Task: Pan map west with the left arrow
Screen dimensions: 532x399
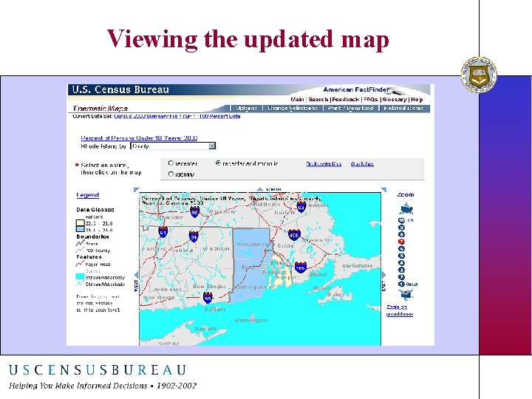Action: tap(137, 275)
